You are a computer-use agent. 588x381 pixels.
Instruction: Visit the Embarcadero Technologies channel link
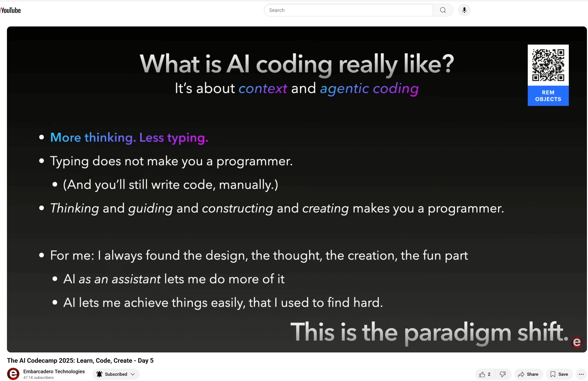tap(54, 371)
